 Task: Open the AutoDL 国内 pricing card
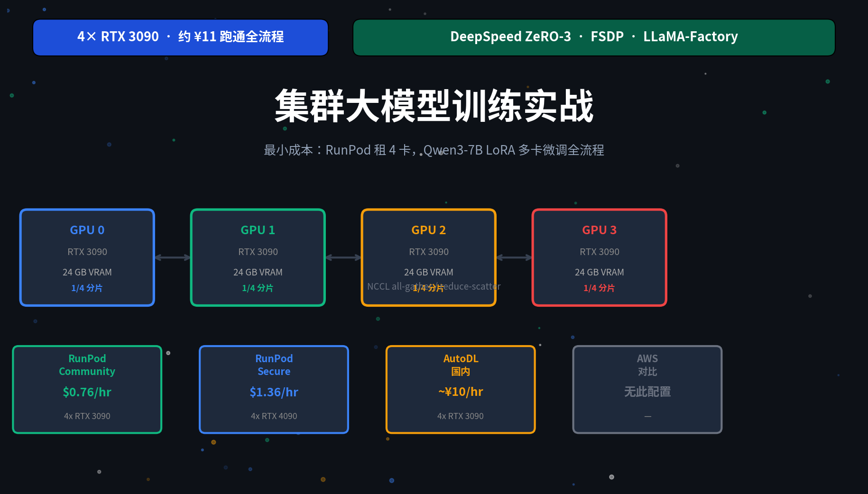pyautogui.click(x=461, y=389)
